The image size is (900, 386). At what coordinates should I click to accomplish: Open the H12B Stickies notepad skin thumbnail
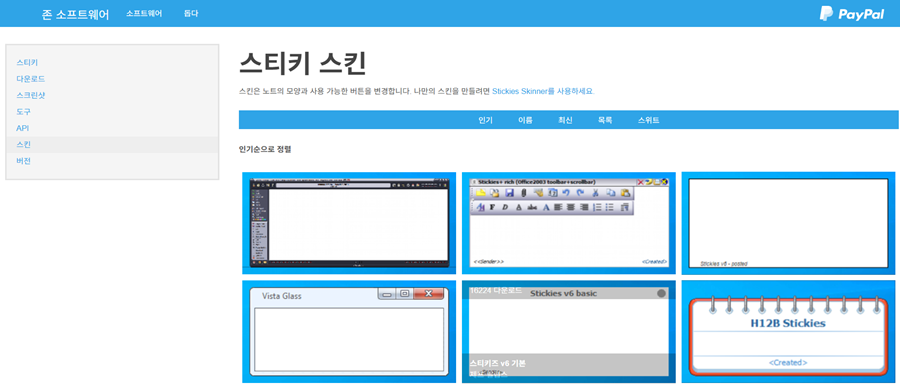click(788, 331)
